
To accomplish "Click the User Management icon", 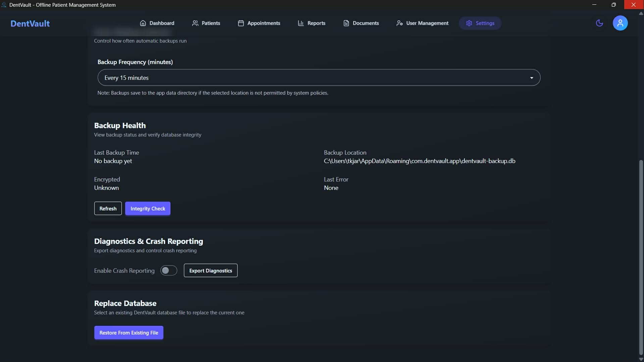I will coord(399,23).
